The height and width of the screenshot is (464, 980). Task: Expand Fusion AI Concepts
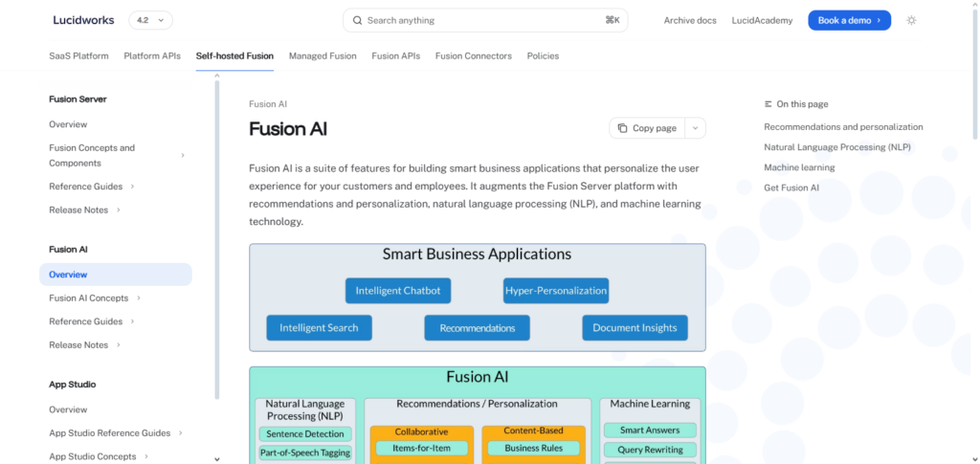point(138,298)
